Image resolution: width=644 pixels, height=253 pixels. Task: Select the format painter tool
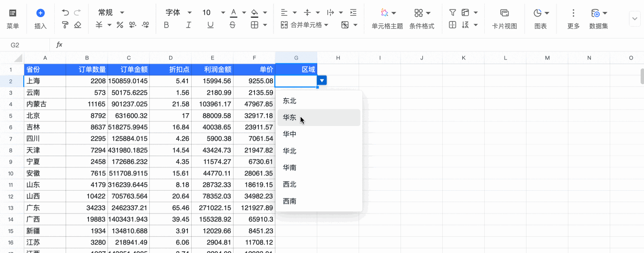pyautogui.click(x=65, y=25)
